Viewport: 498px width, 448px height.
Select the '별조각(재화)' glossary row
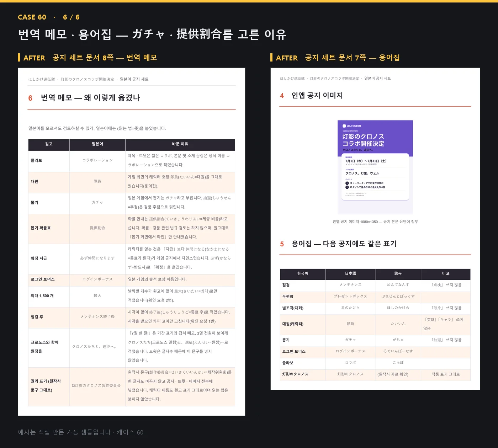click(x=375, y=308)
